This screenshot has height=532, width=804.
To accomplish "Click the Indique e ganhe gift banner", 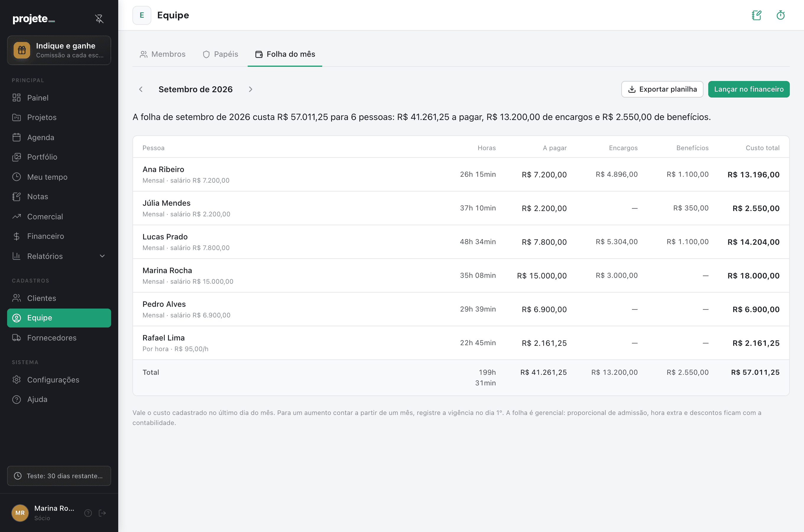I will [59, 50].
